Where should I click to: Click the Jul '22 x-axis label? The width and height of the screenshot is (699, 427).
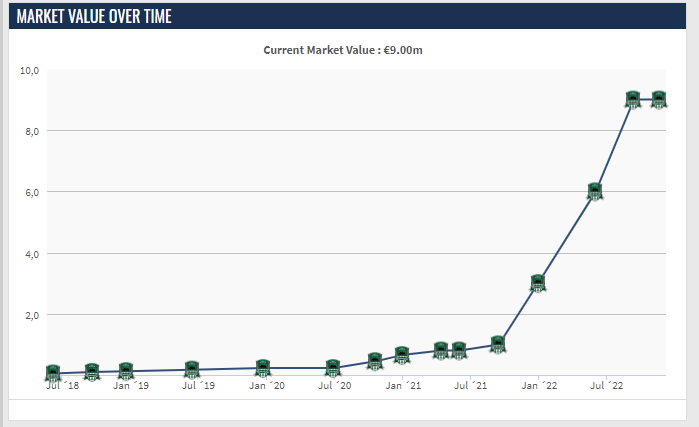(607, 385)
